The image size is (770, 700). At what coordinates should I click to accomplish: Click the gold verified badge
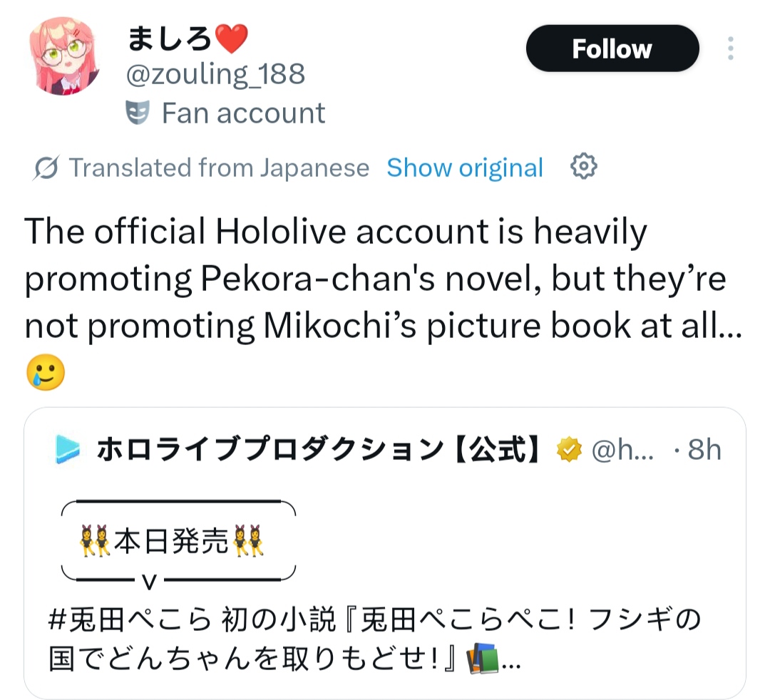click(569, 449)
